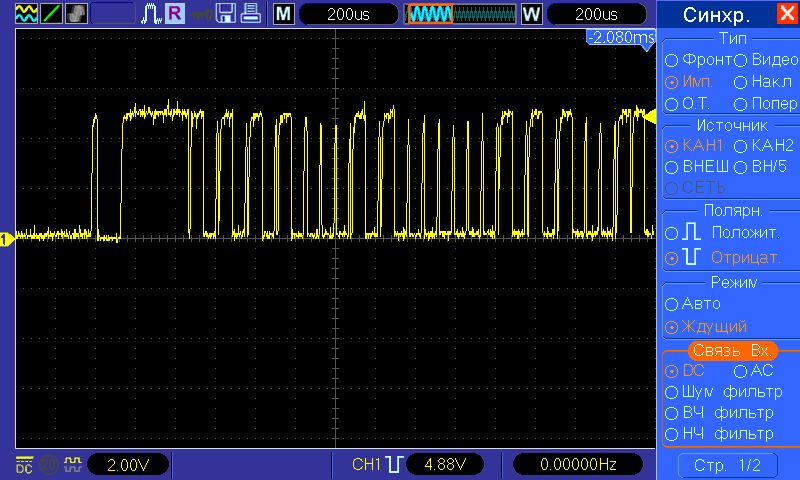Save waveform with the floppy disk icon

click(226, 13)
